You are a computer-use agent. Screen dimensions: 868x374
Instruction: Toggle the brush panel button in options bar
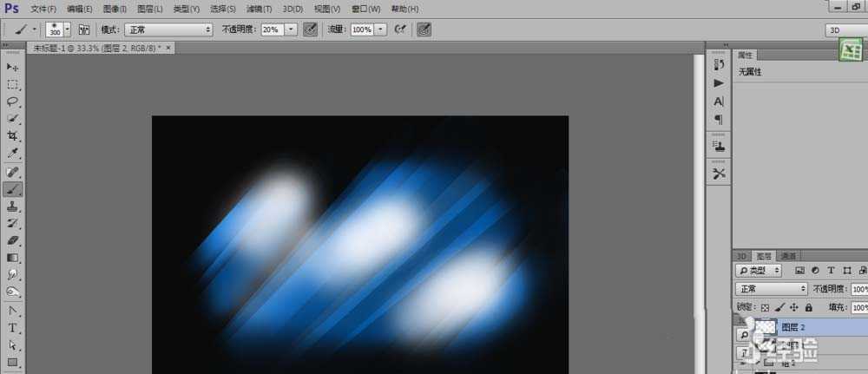click(x=84, y=29)
